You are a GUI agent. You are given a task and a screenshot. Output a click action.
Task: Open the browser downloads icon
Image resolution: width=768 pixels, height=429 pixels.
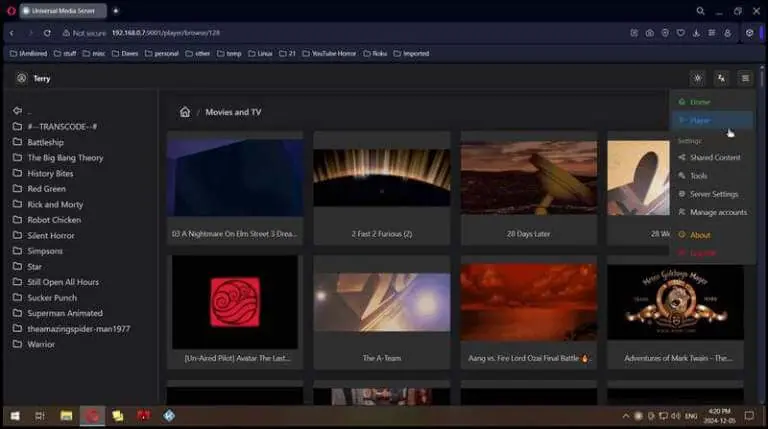point(696,33)
